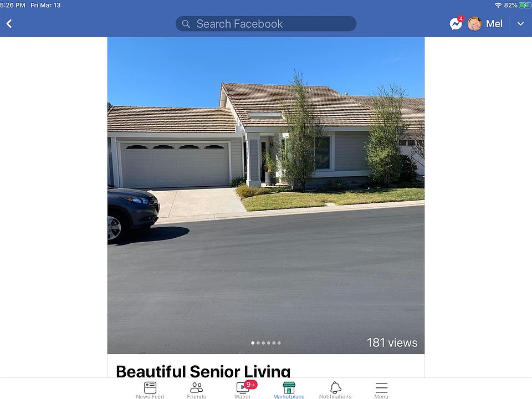
Task: Open the house listing photo
Action: [x=265, y=196]
